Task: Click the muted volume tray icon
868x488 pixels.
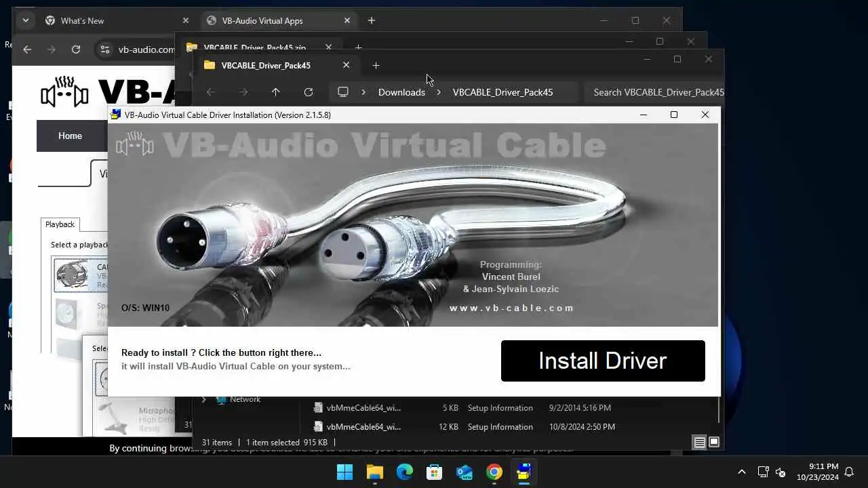Action: point(781,472)
